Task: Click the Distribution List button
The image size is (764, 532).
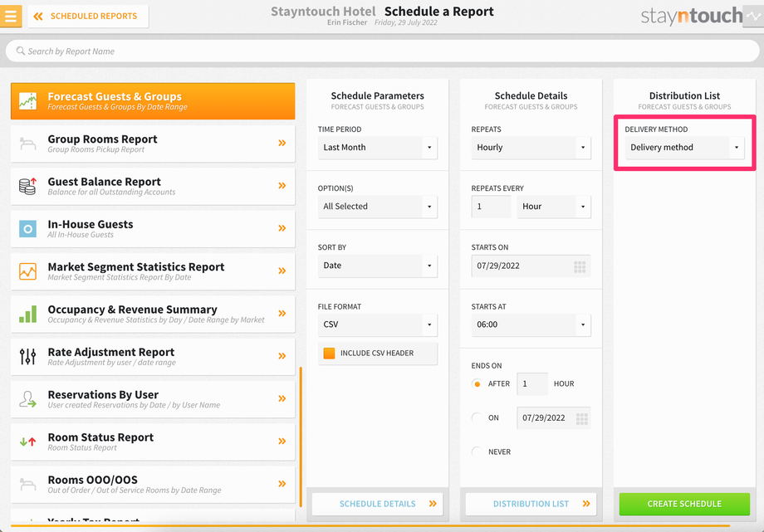Action: click(531, 504)
